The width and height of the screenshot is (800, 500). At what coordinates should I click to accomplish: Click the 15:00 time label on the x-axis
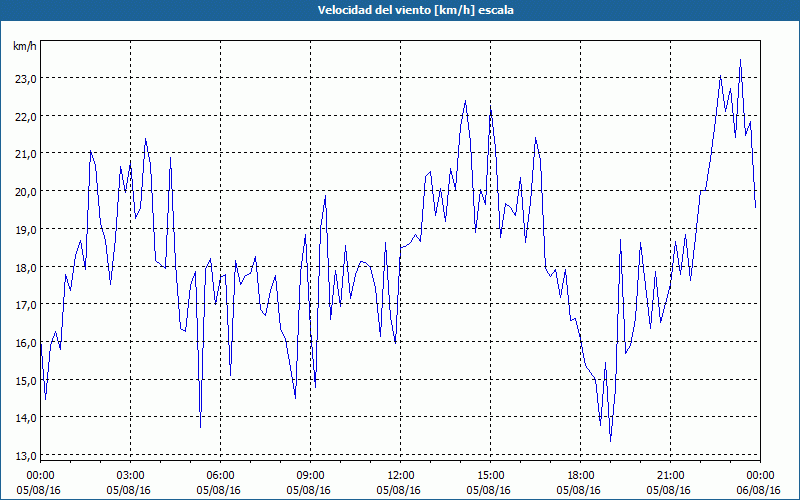(x=490, y=476)
